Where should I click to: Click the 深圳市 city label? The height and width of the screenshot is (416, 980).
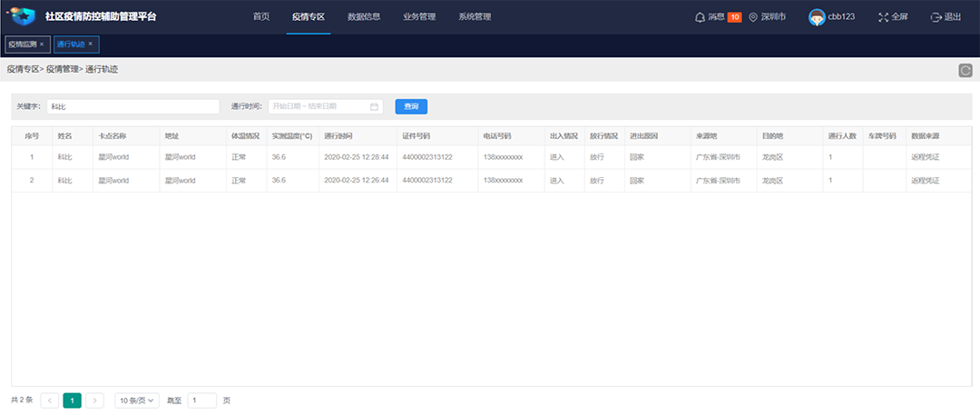click(x=773, y=17)
